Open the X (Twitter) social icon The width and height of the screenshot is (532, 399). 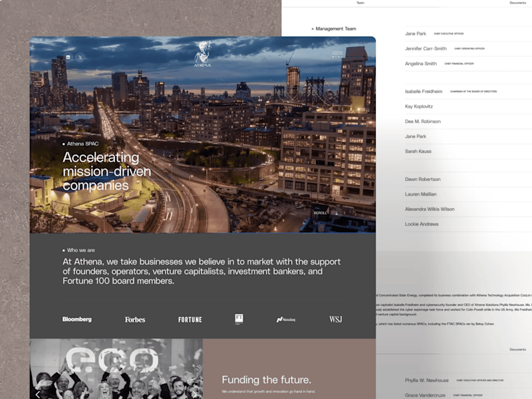point(80,57)
